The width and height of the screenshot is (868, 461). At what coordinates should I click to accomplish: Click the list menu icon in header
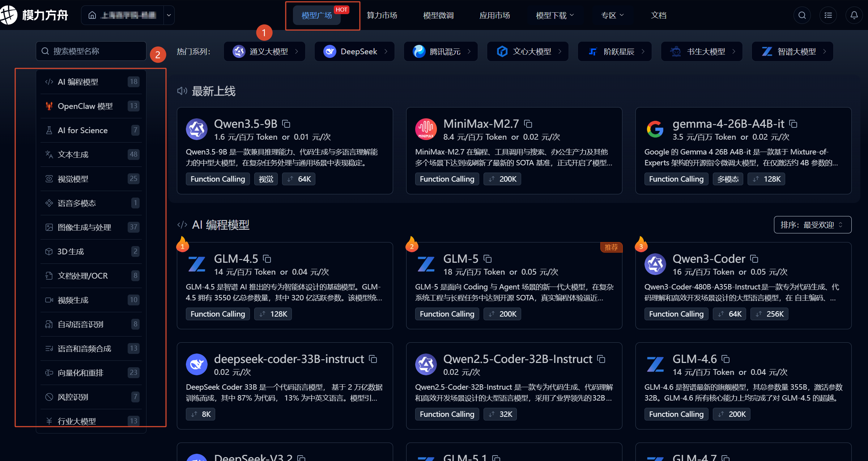(x=828, y=15)
